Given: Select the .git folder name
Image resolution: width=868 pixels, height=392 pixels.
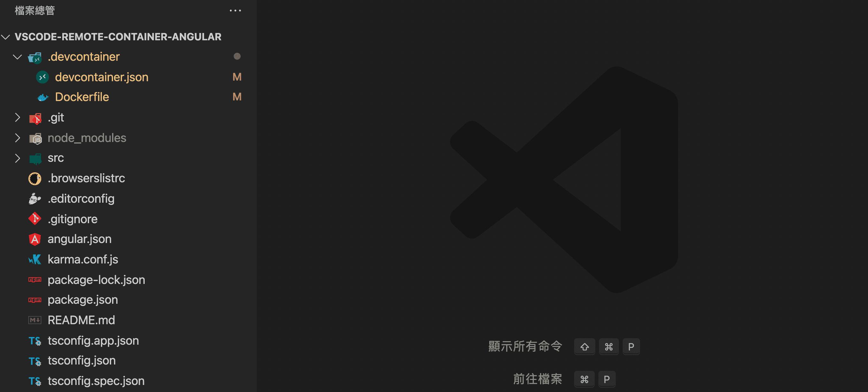Looking at the screenshot, I should tap(56, 118).
